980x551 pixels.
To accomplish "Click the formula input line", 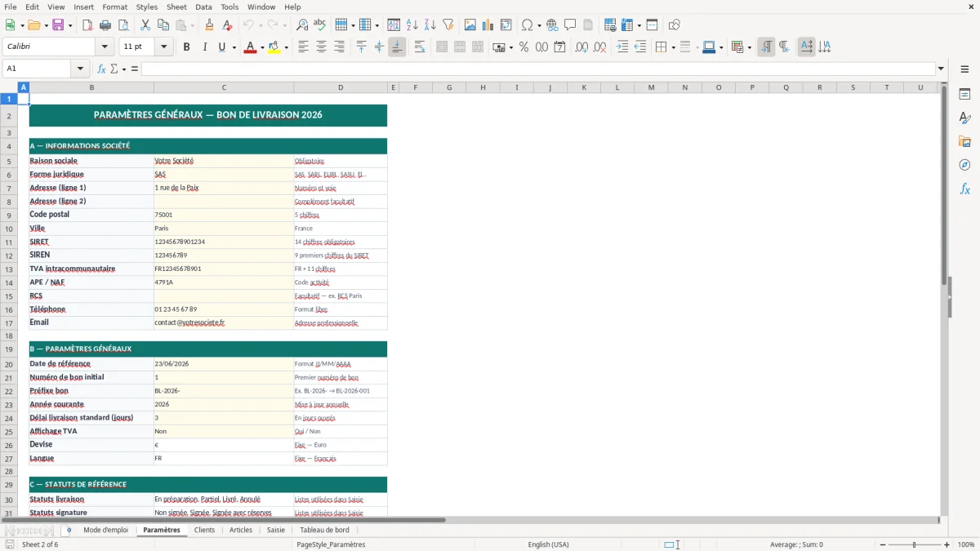I will tap(537, 69).
